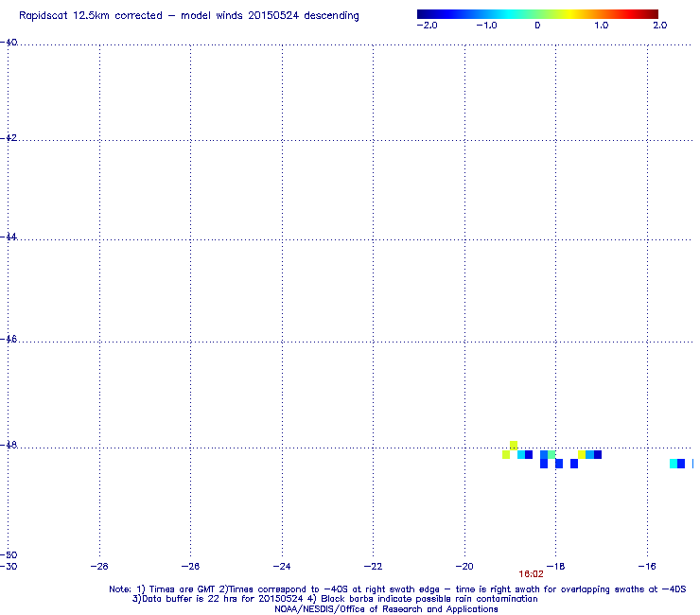Click the light green data cell left of -18 longitude
The height and width of the screenshot is (615, 700).
tap(551, 455)
